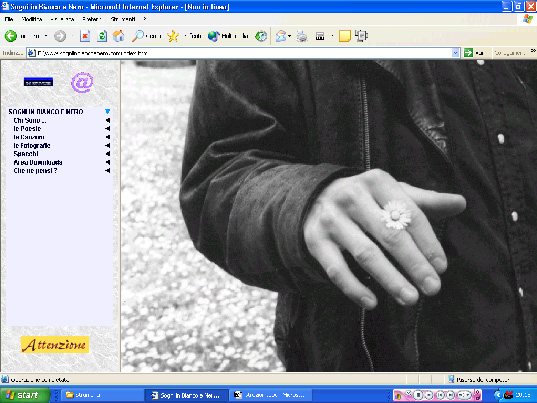Image resolution: width=537 pixels, height=403 pixels.
Task: Open Favorites with the yellow star icon
Action: (x=173, y=36)
